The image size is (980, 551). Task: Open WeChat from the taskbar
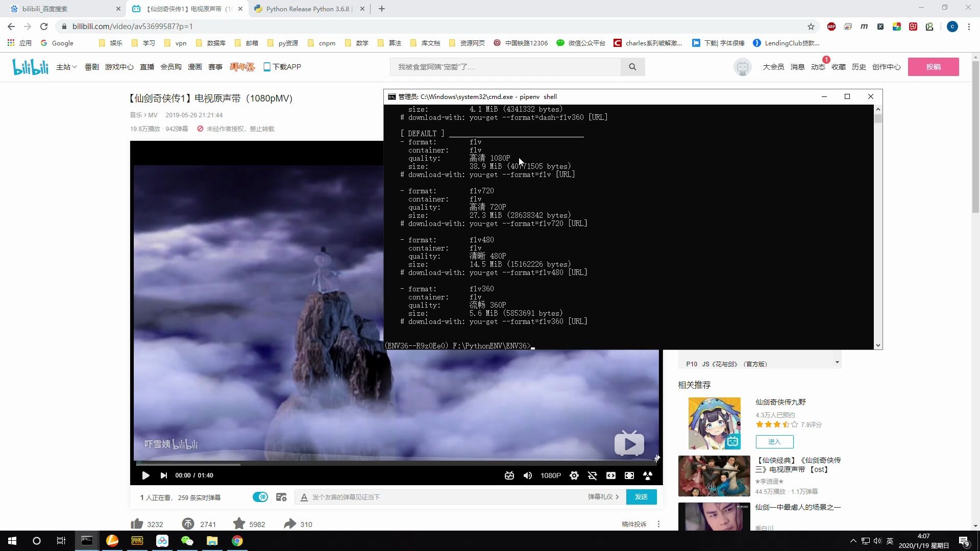pyautogui.click(x=187, y=541)
